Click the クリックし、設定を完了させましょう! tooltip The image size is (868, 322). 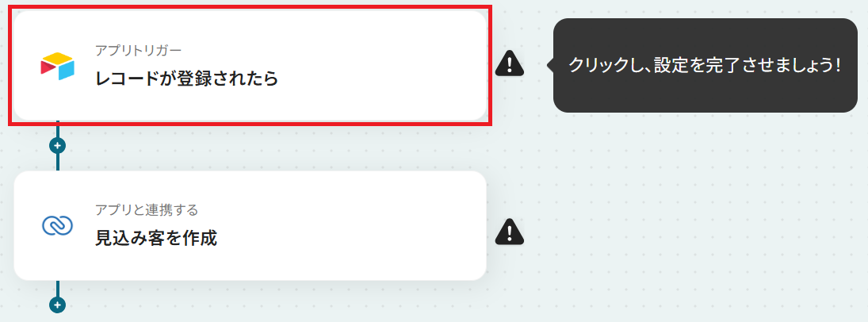pos(705,65)
